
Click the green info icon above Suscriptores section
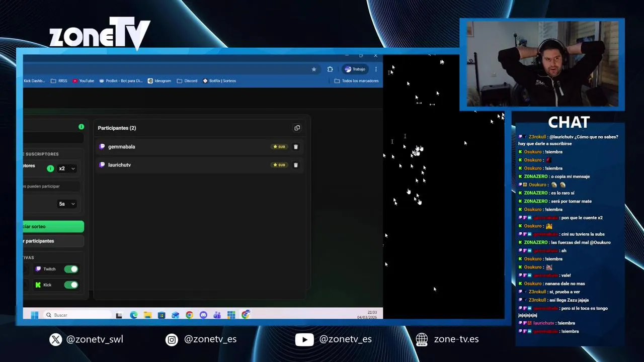81,127
